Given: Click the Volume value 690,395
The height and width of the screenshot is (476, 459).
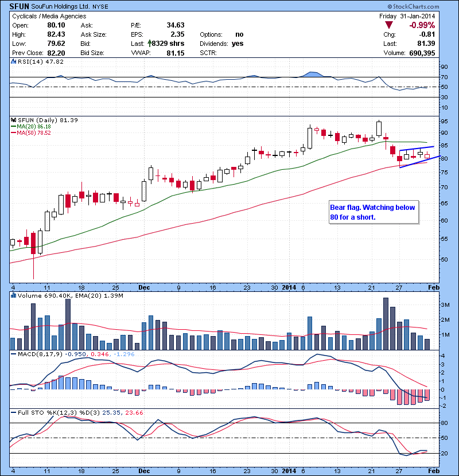Looking at the screenshot, I should point(422,53).
